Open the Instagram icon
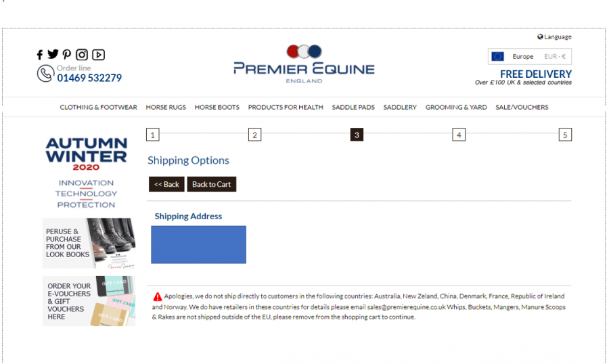Viewport: 609px width, 364px height. 82,55
